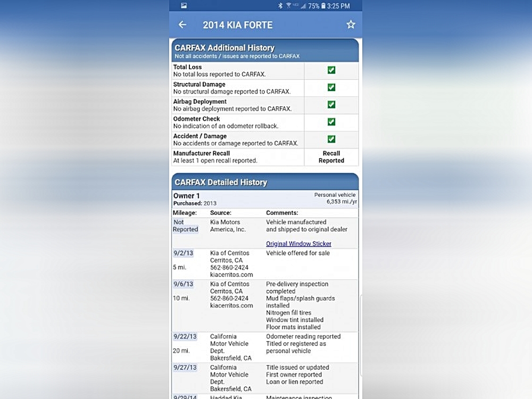
Task: Tap the Mileage: column header
Action: pyautogui.click(x=185, y=213)
